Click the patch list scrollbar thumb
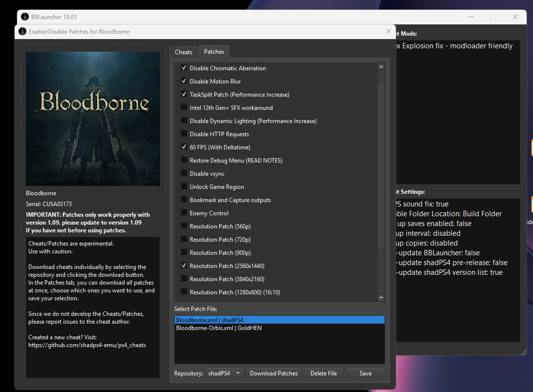Viewport: 533px width, 392px height. coord(381,166)
